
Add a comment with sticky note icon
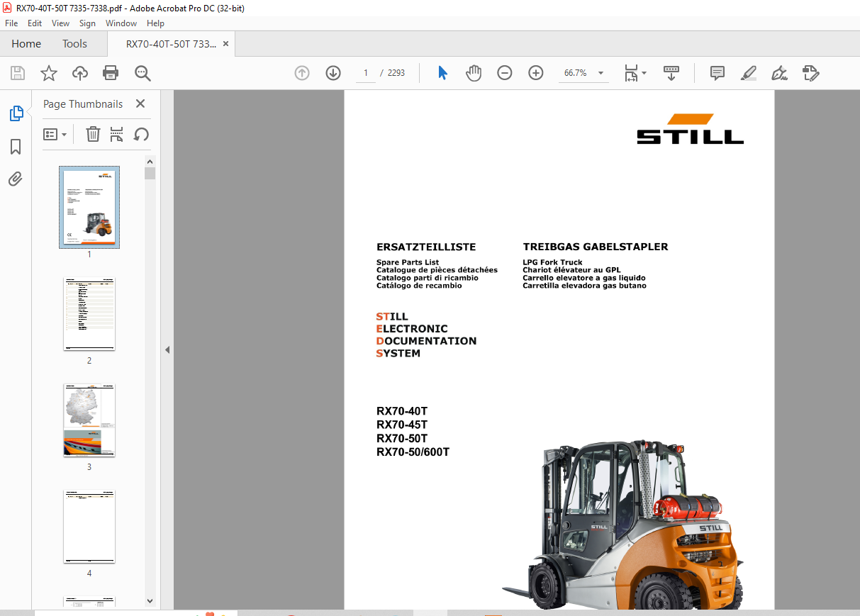pyautogui.click(x=717, y=73)
